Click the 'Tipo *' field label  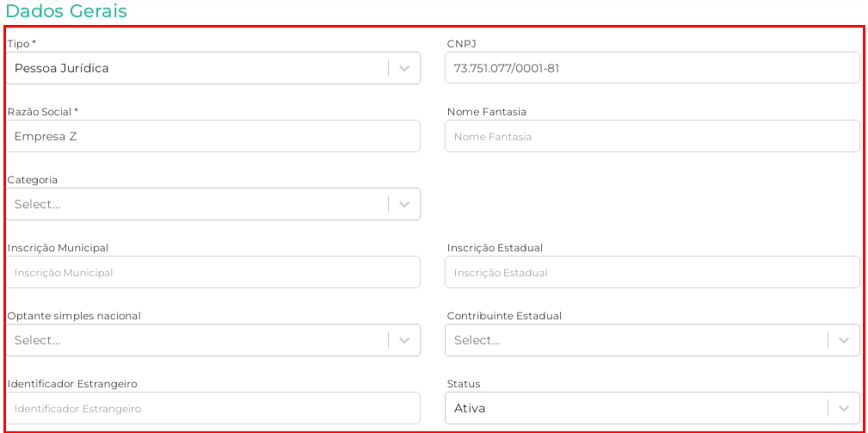point(22,43)
